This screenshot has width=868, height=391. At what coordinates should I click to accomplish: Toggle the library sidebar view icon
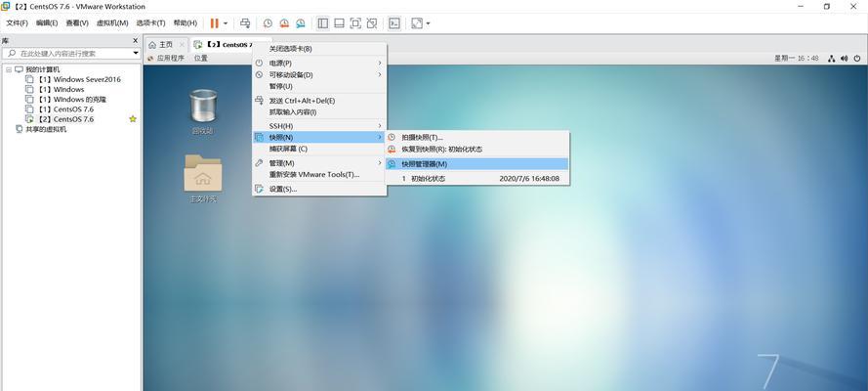(x=323, y=23)
